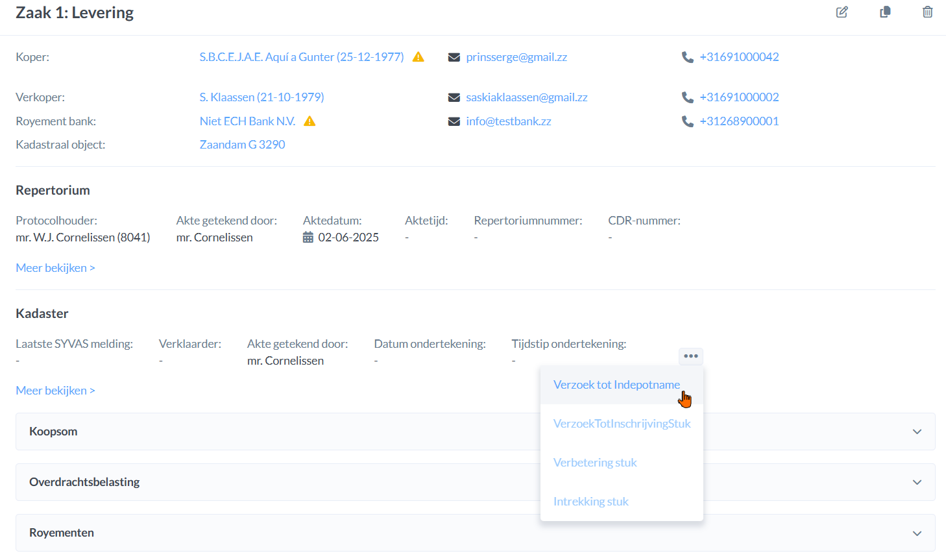Open the Kadaster three-dots menu button
The width and height of the screenshot is (946, 560).
(690, 356)
